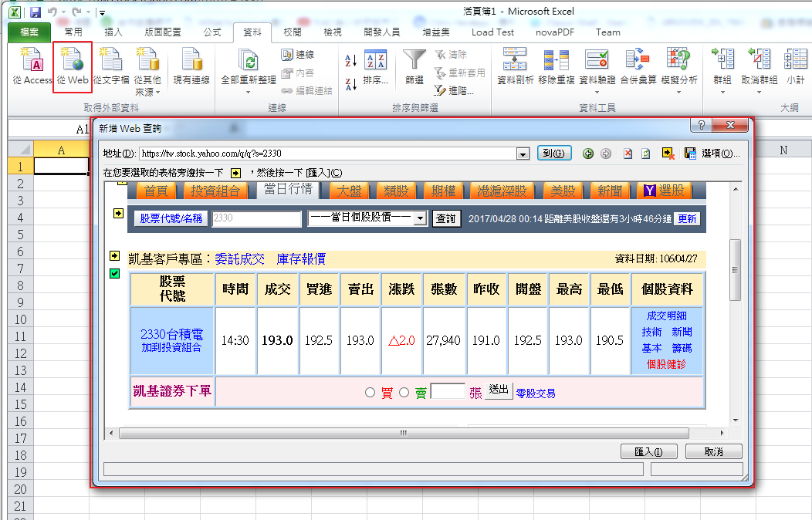Switch to the 校閱 ribbon tab
This screenshot has height=520, width=812.
(x=292, y=32)
